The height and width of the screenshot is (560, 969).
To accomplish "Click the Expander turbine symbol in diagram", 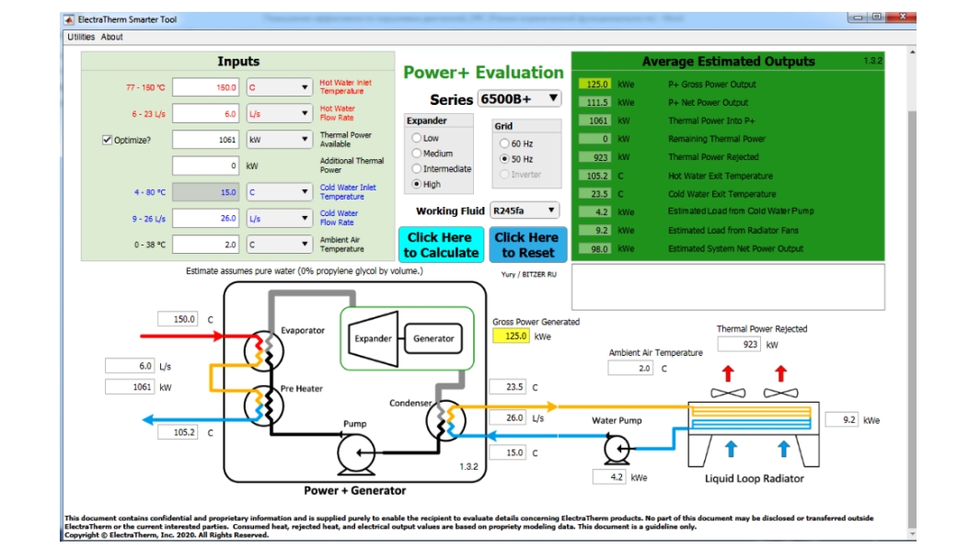I will pos(373,338).
